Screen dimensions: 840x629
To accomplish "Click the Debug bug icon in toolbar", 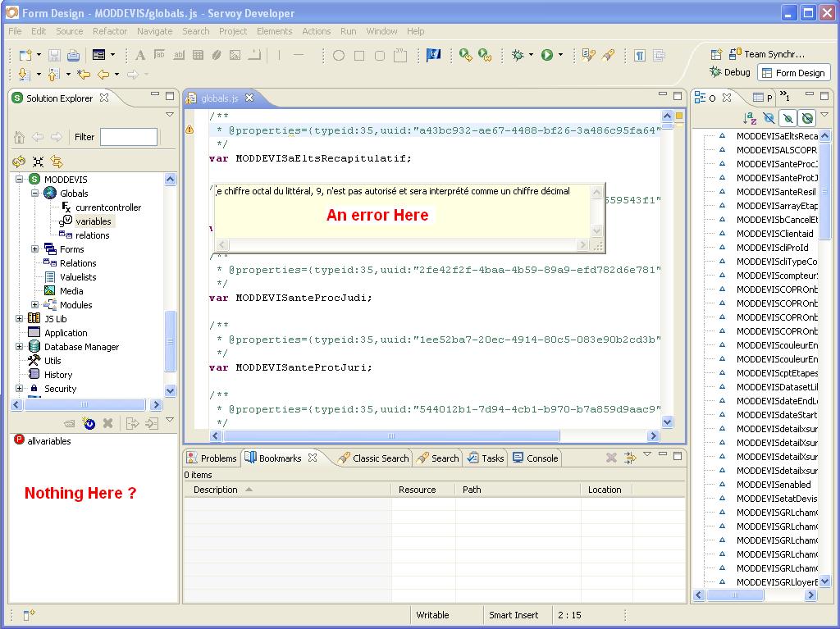I will point(518,55).
